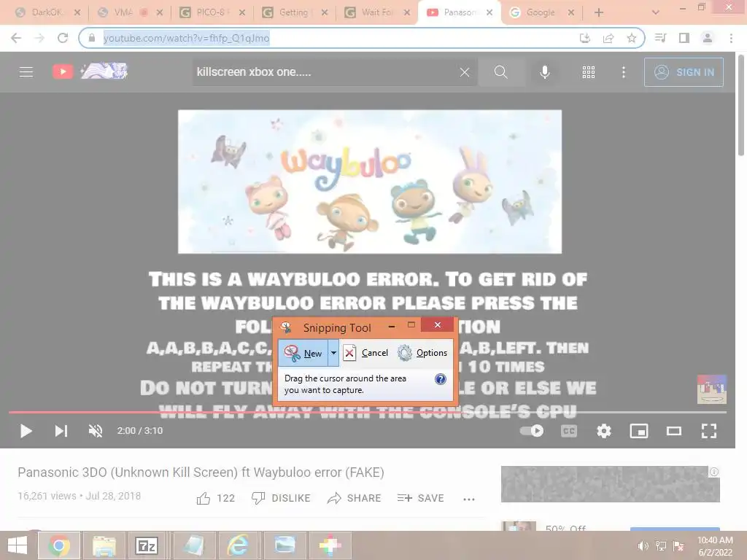Click New in Snipping Tool
Image resolution: width=747 pixels, height=560 pixels.
303,353
